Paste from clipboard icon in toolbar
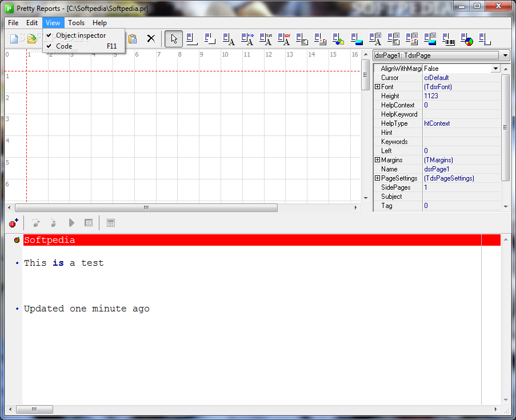The height and width of the screenshot is (420, 516). click(133, 39)
